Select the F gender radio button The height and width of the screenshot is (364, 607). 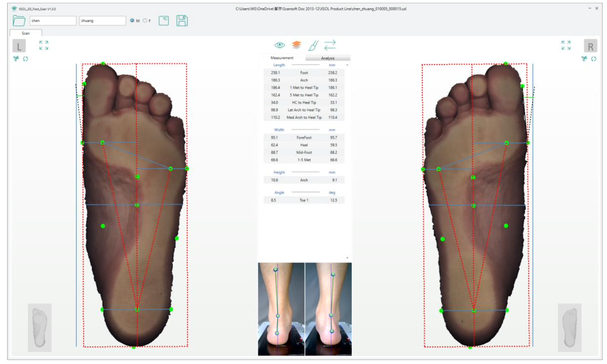coord(145,21)
